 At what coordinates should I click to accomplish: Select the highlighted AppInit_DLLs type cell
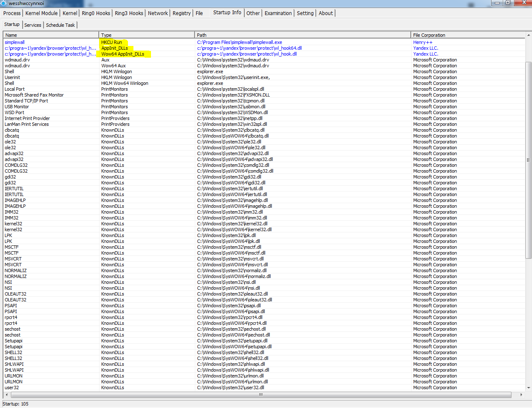click(x=115, y=48)
